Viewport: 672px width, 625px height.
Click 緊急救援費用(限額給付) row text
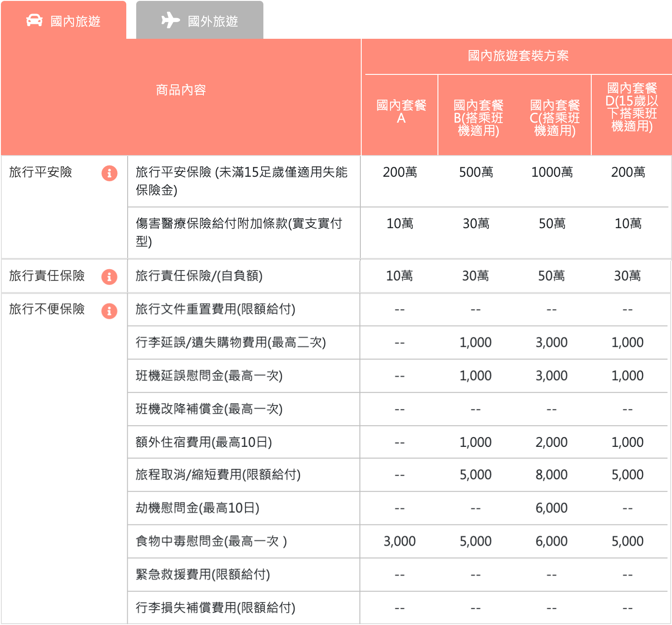203,575
